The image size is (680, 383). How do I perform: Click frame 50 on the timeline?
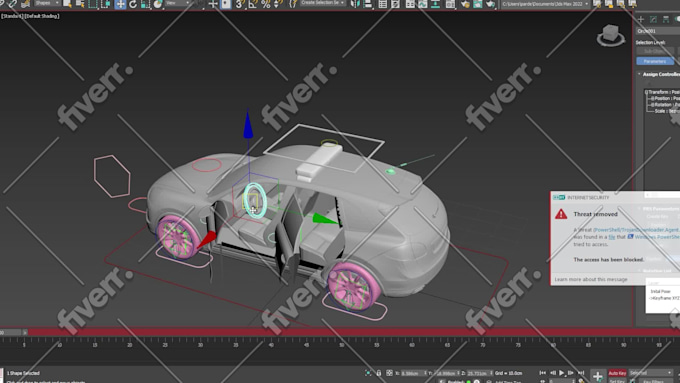[342, 345]
